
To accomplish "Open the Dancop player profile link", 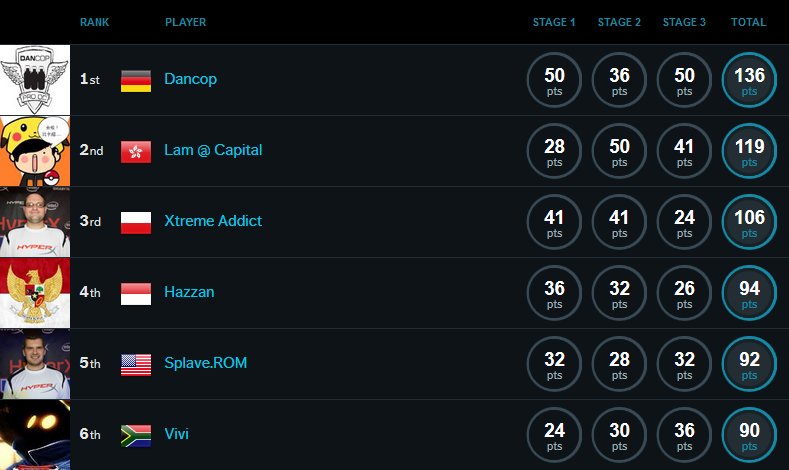I will [x=190, y=79].
